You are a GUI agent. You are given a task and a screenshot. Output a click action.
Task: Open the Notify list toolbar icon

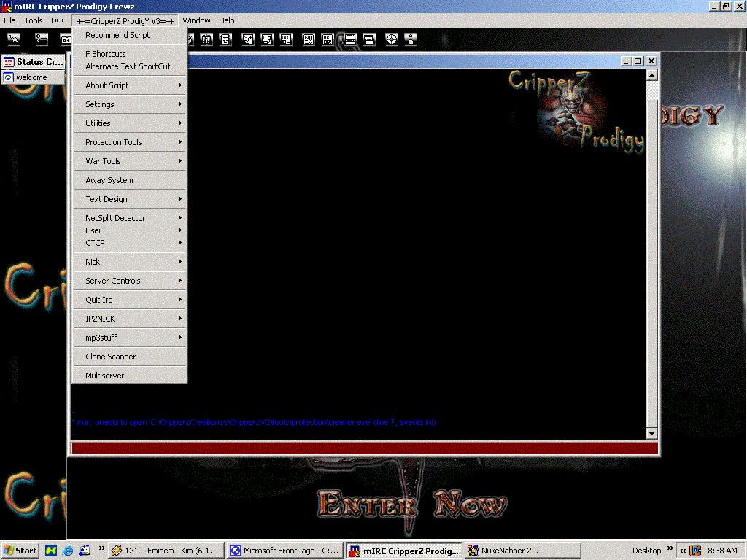(x=309, y=39)
